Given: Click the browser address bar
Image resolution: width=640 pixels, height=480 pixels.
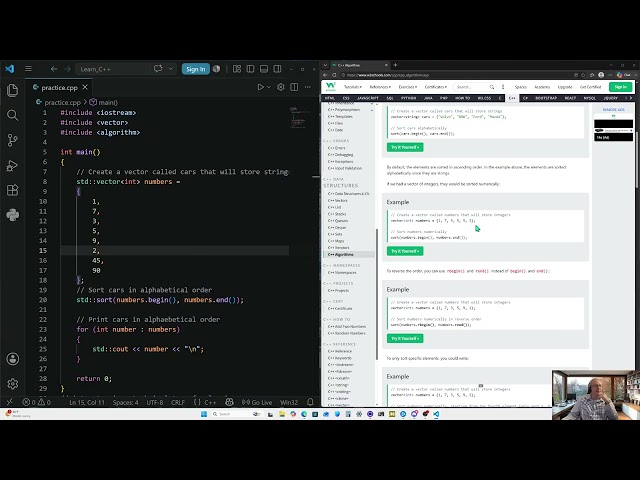Looking at the screenshot, I should pyautogui.click(x=455, y=75).
